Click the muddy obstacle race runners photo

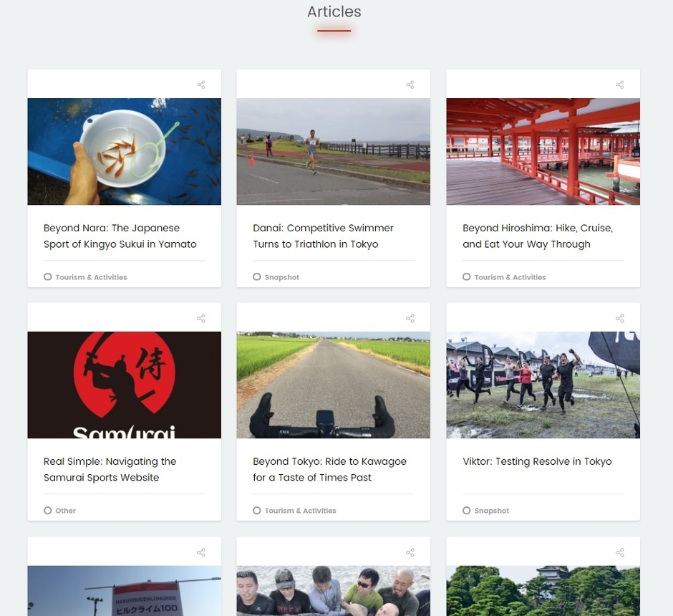point(543,385)
